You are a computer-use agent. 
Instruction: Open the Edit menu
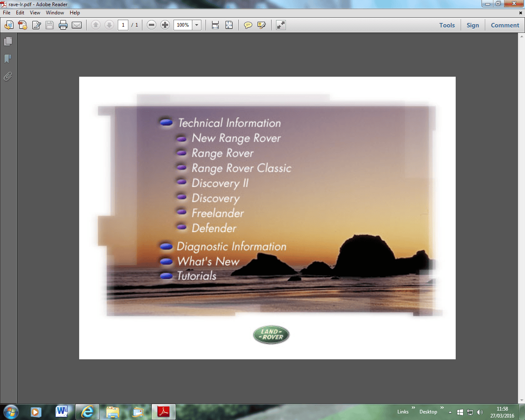[x=20, y=13]
